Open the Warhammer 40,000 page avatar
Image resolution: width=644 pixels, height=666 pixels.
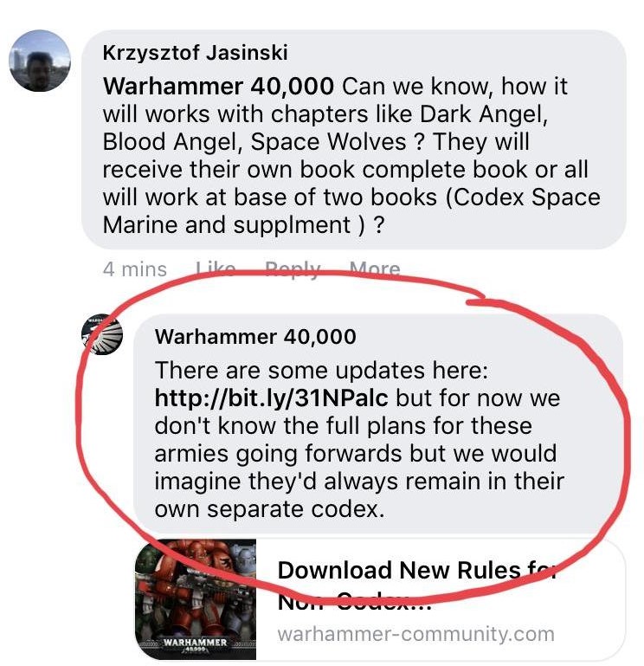[x=102, y=334]
